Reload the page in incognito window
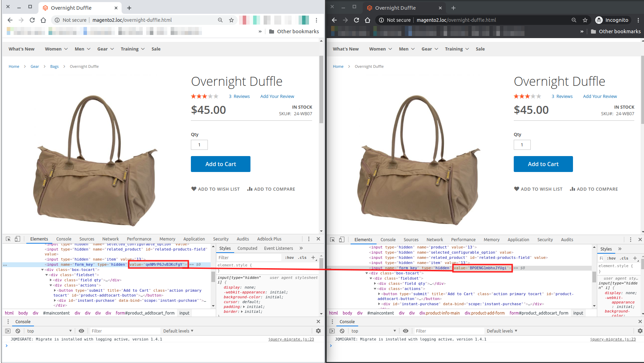The width and height of the screenshot is (644, 363). click(356, 20)
